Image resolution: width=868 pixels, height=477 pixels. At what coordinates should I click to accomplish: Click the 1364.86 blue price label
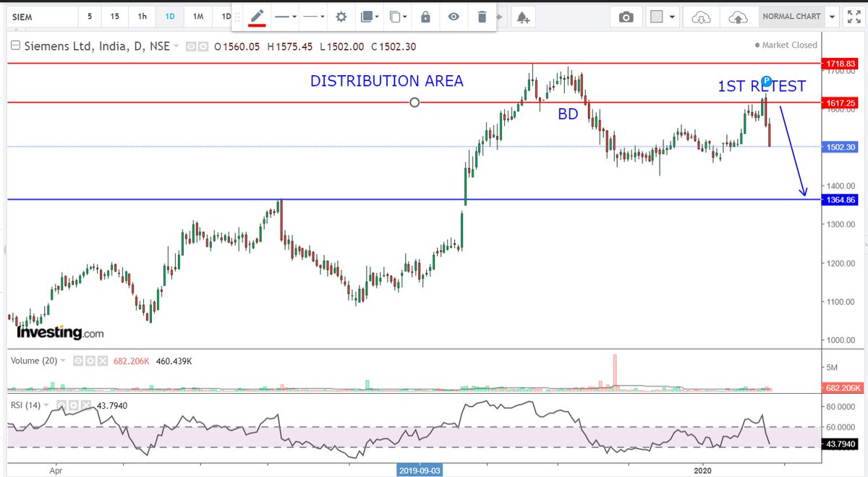tap(841, 200)
